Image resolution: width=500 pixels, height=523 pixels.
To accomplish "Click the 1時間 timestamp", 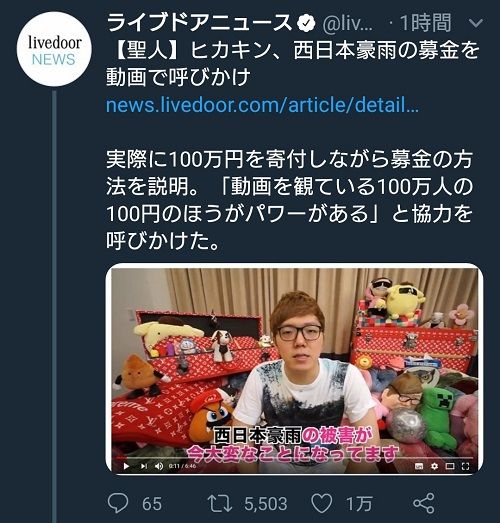I will (x=426, y=23).
